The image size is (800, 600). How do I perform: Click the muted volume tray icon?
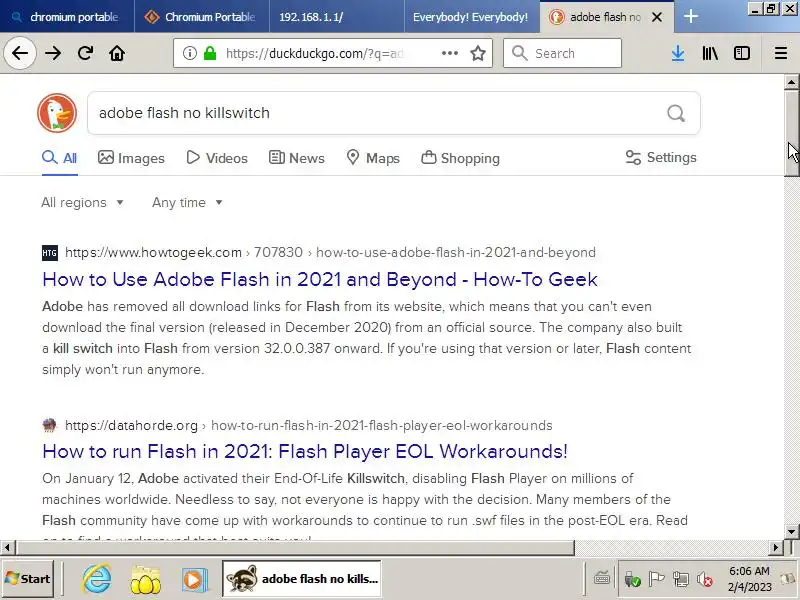705,580
